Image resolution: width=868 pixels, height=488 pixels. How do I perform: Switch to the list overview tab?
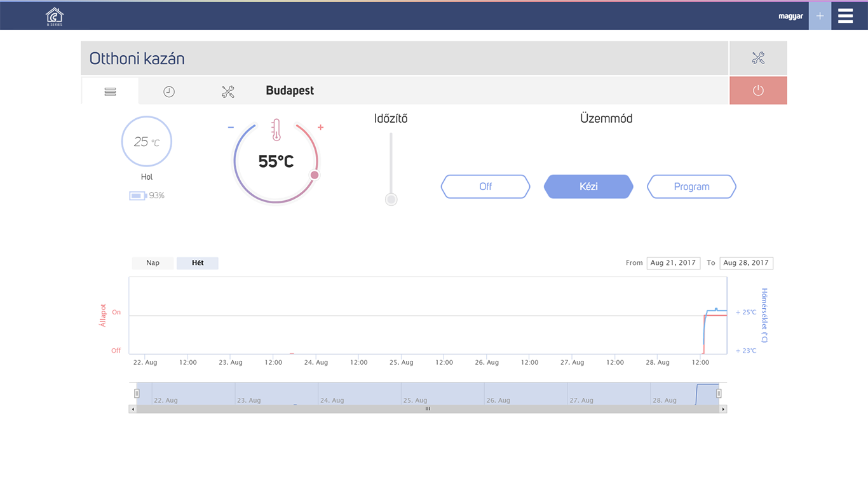click(x=110, y=91)
